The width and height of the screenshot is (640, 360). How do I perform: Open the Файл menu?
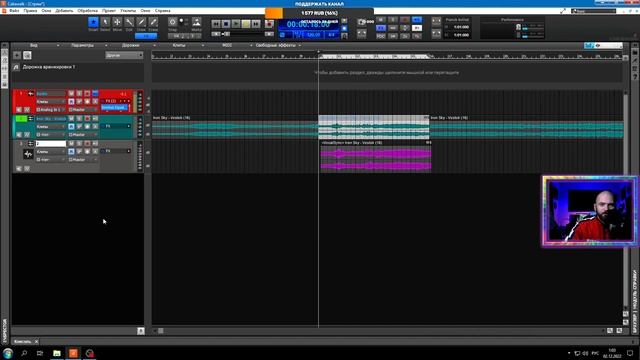click(14, 11)
